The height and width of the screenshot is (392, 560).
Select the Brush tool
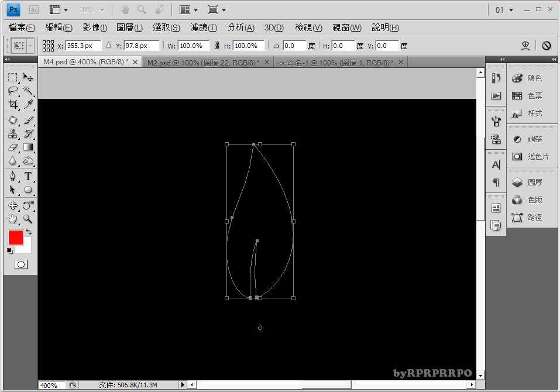coord(28,121)
